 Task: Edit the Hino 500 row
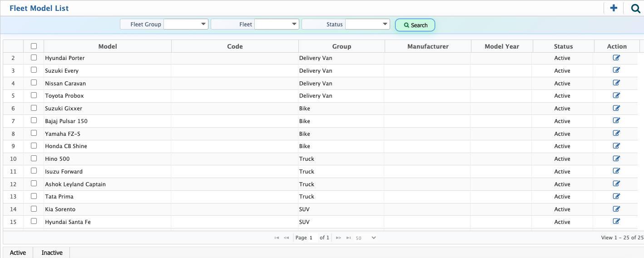coord(616,159)
